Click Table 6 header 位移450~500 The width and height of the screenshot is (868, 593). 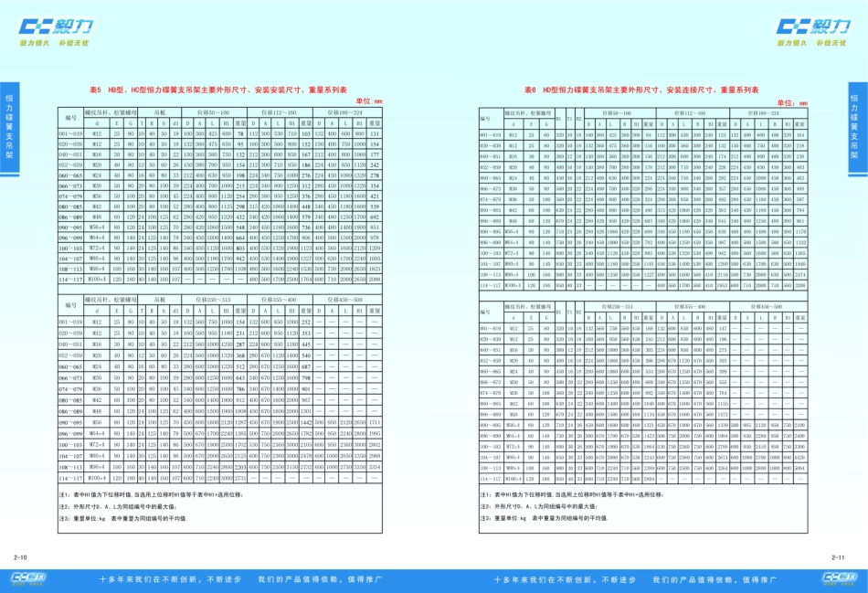click(767, 306)
